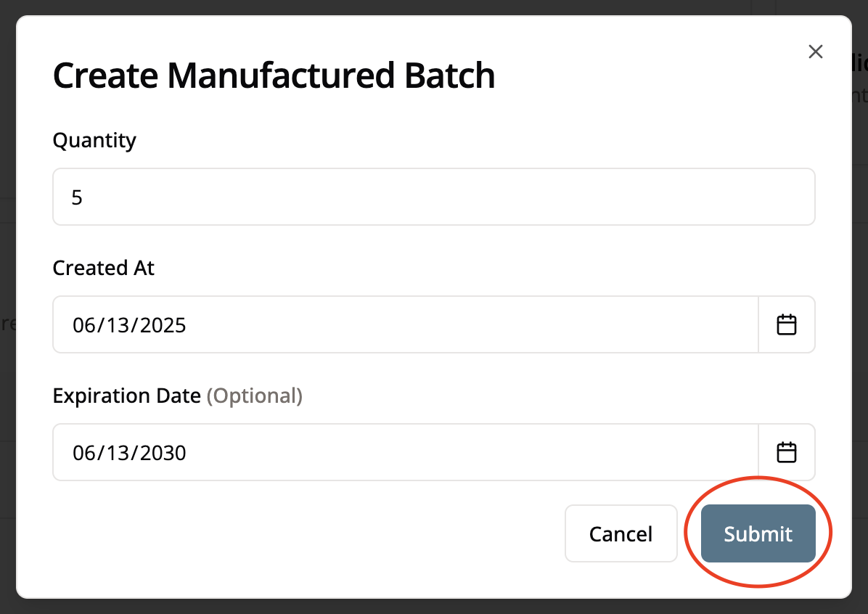Click the (Optional) hint text
868x614 pixels.
(255, 396)
